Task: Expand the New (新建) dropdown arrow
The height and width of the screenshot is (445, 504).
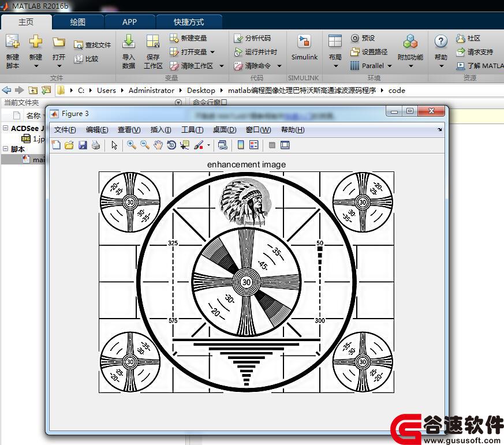Action: (x=36, y=66)
